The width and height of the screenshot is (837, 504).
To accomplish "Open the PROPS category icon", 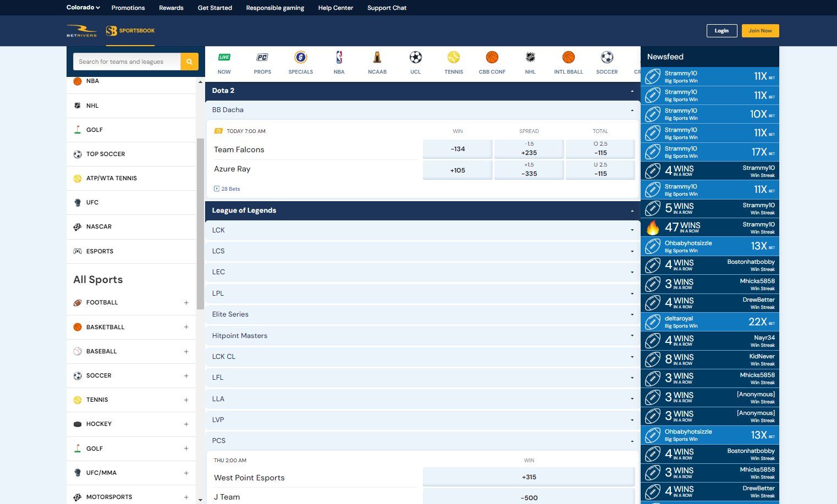I will tap(262, 57).
